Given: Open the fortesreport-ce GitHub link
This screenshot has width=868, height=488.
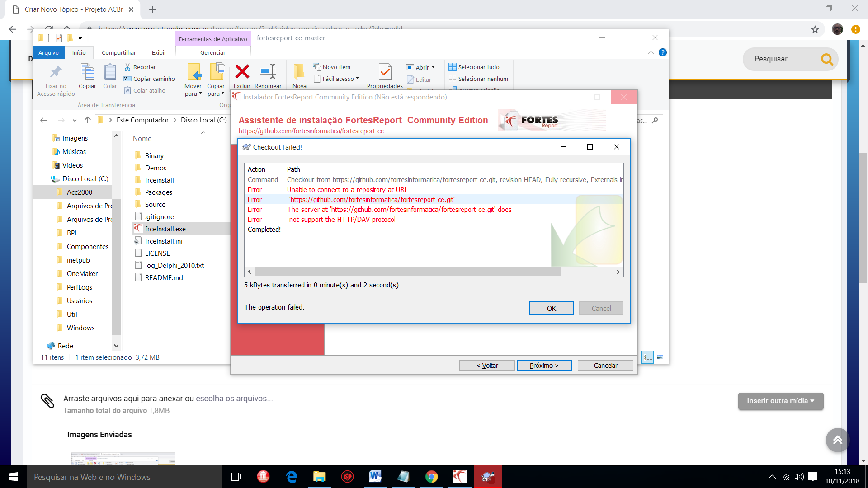Looking at the screenshot, I should (311, 131).
